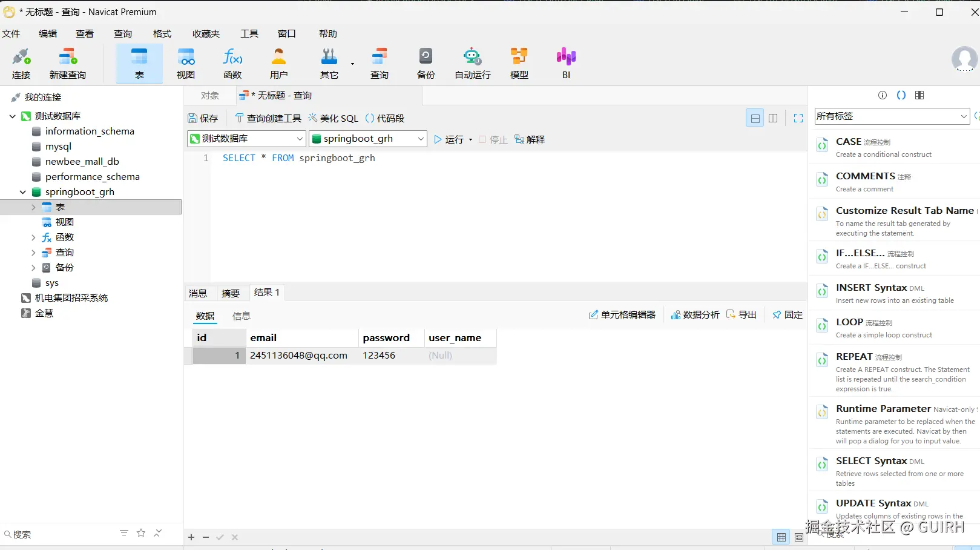Open the 文件 menu
This screenshot has height=550, width=980.
(11, 34)
